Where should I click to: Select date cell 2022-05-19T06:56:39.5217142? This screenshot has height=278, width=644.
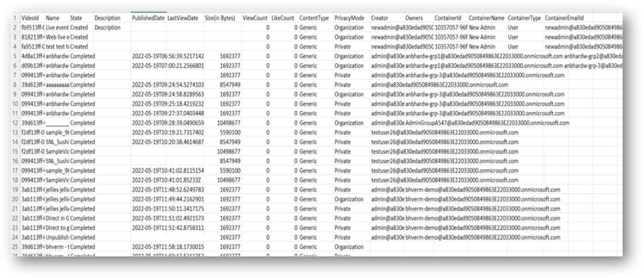coord(168,56)
